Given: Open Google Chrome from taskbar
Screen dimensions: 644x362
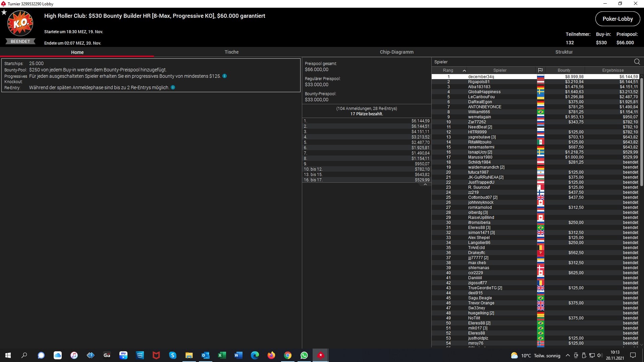Looking at the screenshot, I should coord(288,355).
